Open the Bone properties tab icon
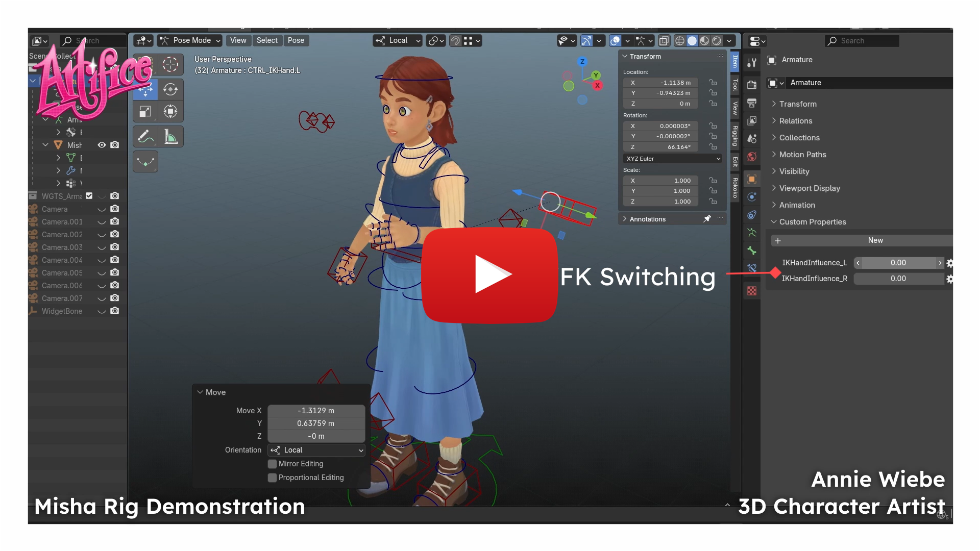980x551 pixels. (x=752, y=251)
